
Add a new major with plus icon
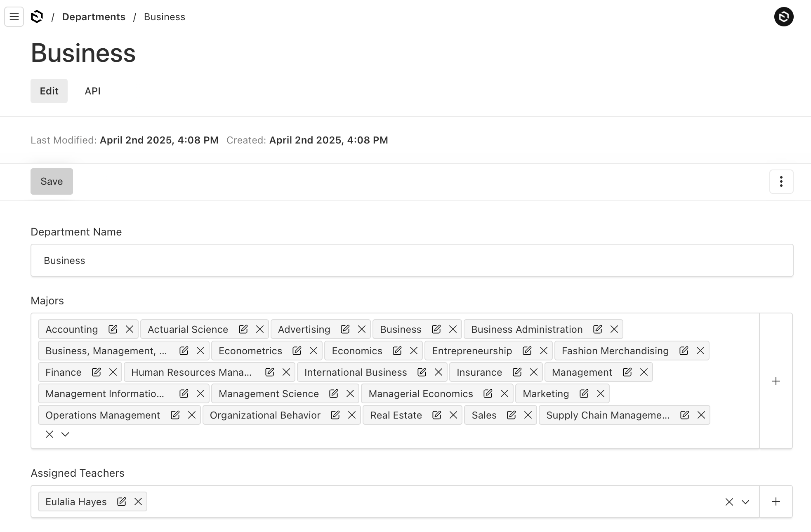pyautogui.click(x=776, y=381)
